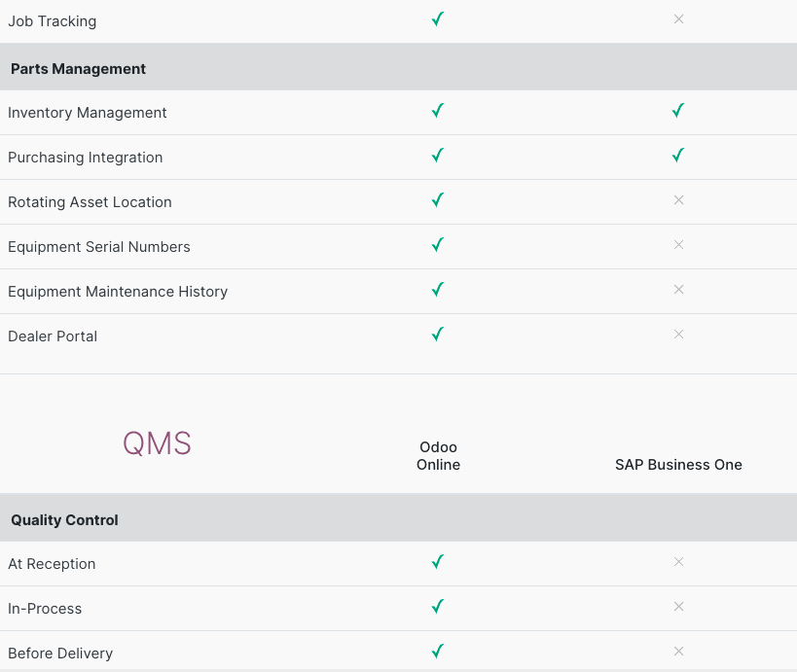
Task: Click SAP cross in Job Tracking row
Action: pyautogui.click(x=678, y=19)
